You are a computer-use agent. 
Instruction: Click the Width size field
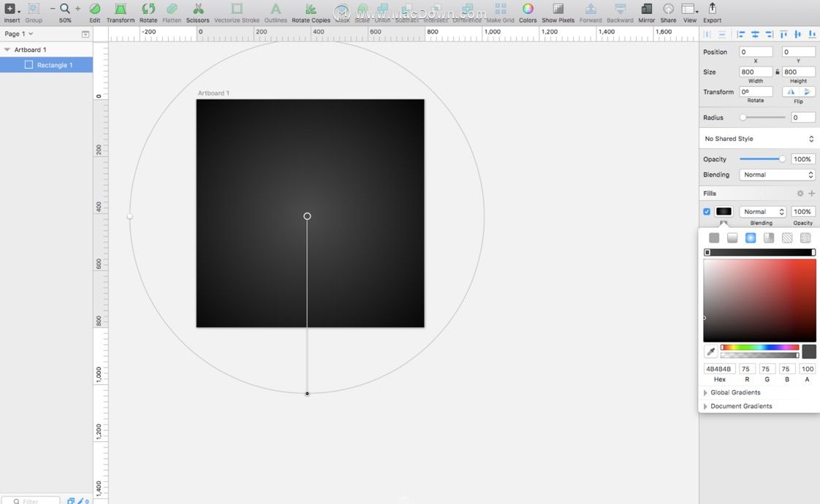pyautogui.click(x=756, y=72)
